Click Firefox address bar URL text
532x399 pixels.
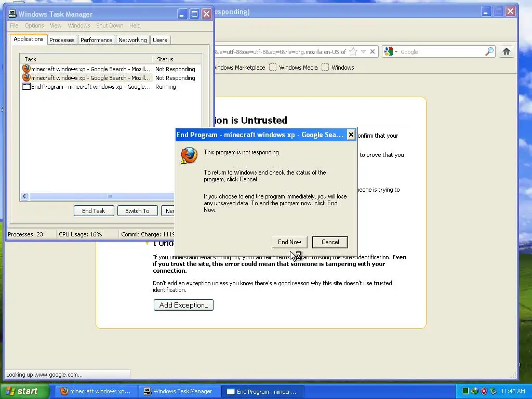[x=280, y=52]
